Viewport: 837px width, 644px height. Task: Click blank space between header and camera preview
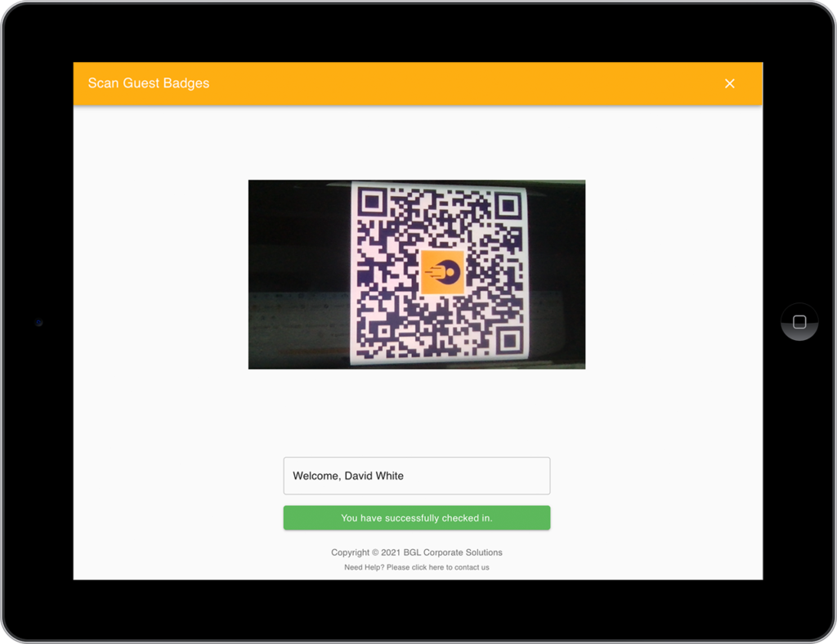click(x=417, y=143)
